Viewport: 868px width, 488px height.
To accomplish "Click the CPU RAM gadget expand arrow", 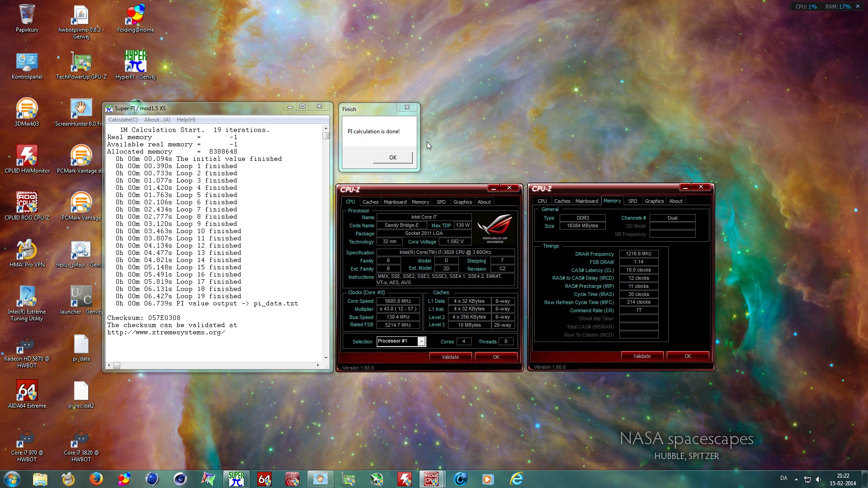I will pyautogui.click(x=858, y=6).
